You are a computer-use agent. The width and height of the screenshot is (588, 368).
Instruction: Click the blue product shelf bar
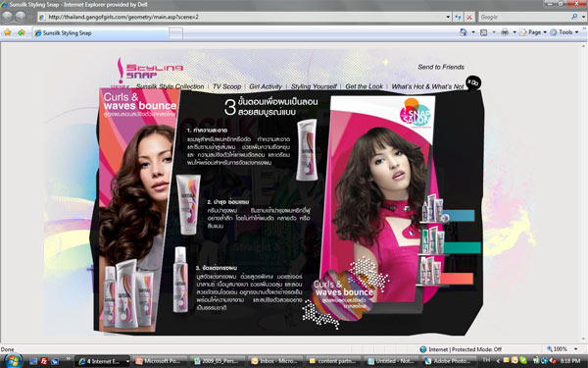tap(461, 216)
